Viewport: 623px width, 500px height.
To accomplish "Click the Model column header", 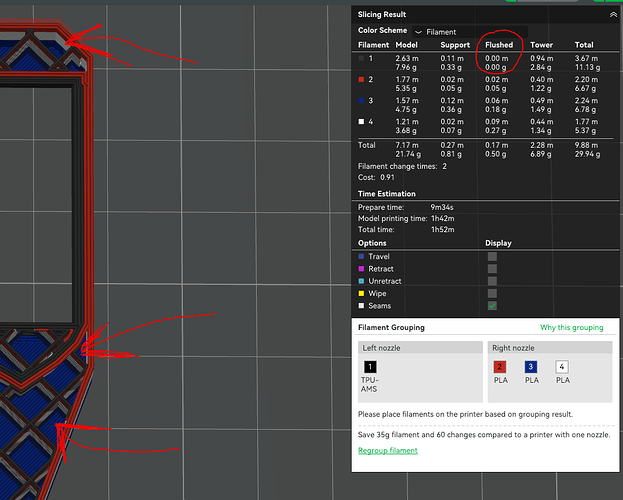I will (x=406, y=45).
